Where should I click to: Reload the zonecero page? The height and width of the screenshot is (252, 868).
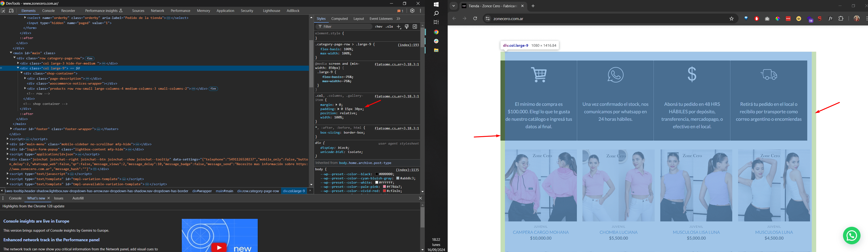coord(475,19)
